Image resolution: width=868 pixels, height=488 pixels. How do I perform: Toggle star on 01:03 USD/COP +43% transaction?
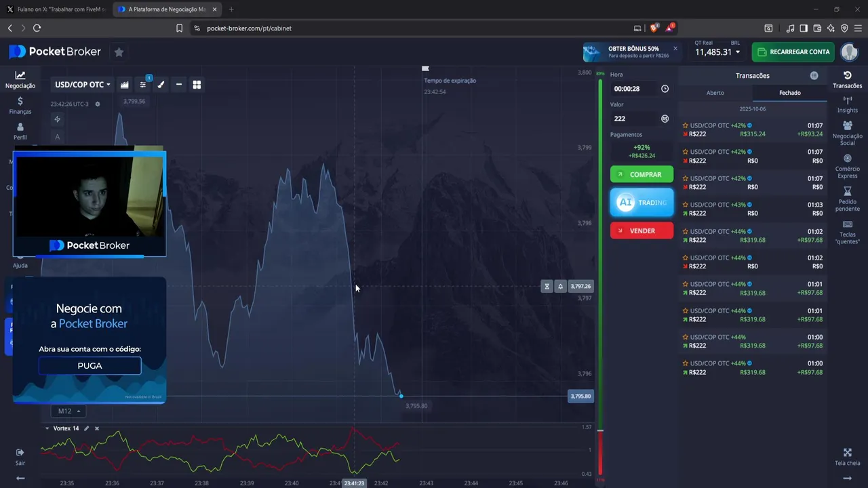pyautogui.click(x=686, y=205)
